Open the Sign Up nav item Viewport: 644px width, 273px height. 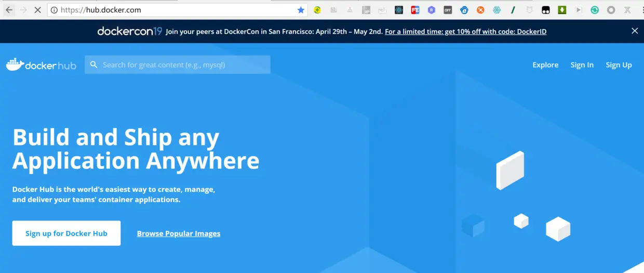(619, 65)
